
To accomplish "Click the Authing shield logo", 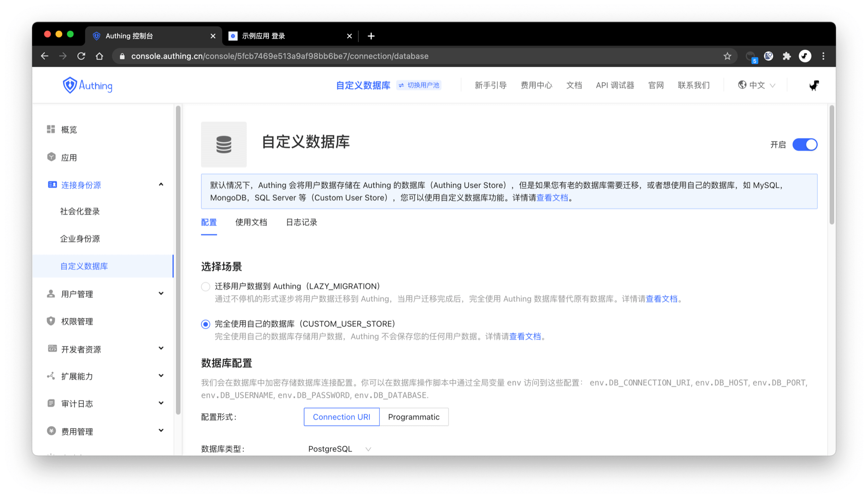I will 70,85.
